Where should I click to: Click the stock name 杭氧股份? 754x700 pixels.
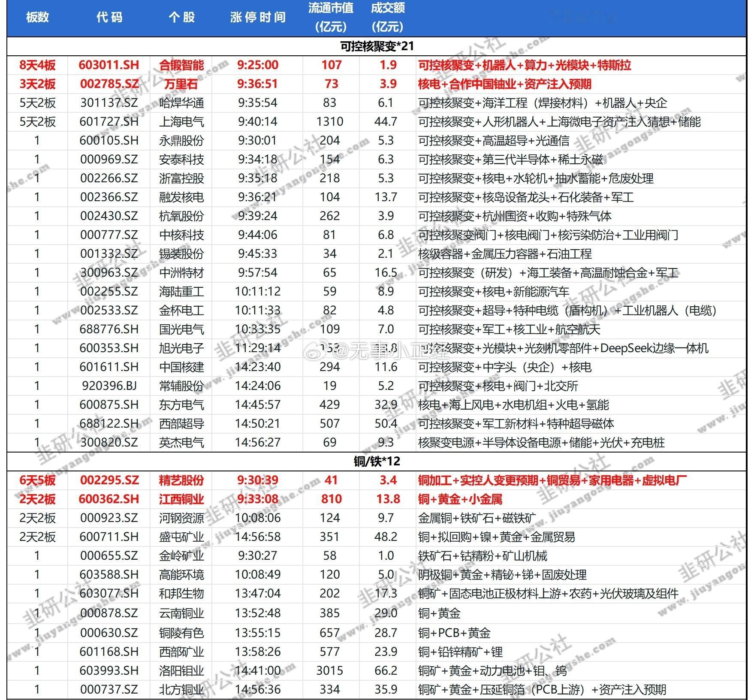(181, 216)
